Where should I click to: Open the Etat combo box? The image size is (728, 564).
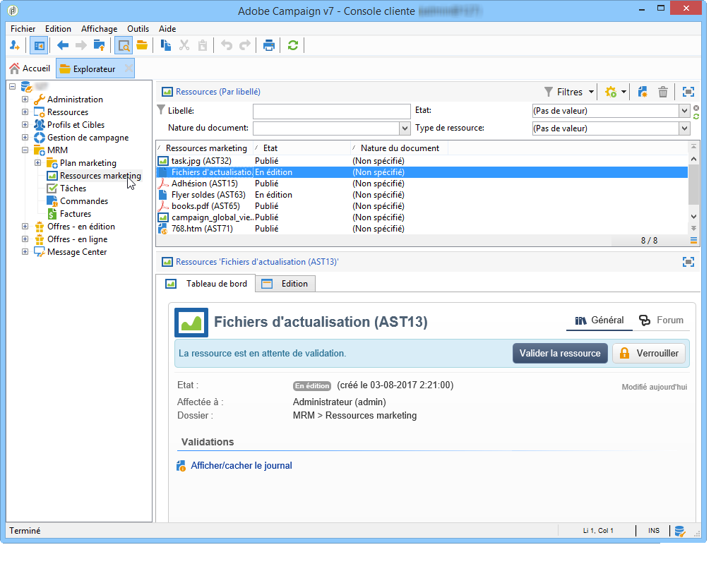click(684, 111)
